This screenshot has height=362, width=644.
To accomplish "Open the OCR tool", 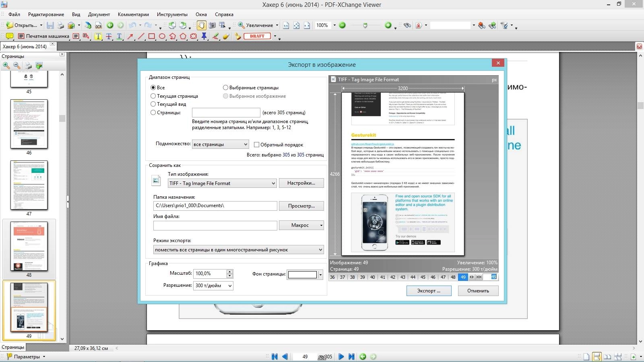I will [99, 25].
